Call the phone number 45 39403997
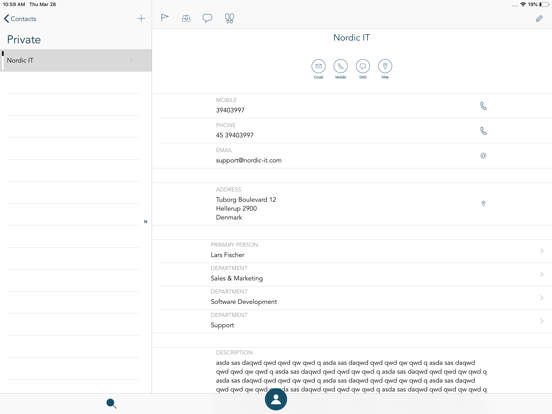Screen dimensions: 552x414 point(483,131)
